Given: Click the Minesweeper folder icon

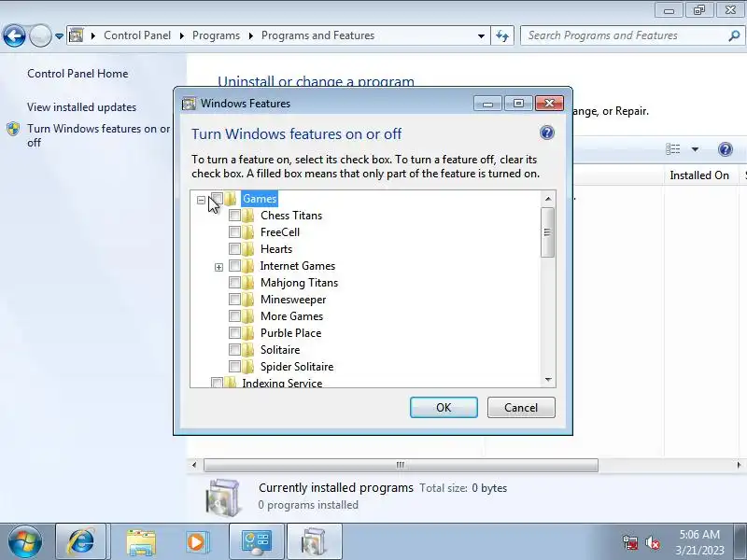Looking at the screenshot, I should (x=248, y=299).
